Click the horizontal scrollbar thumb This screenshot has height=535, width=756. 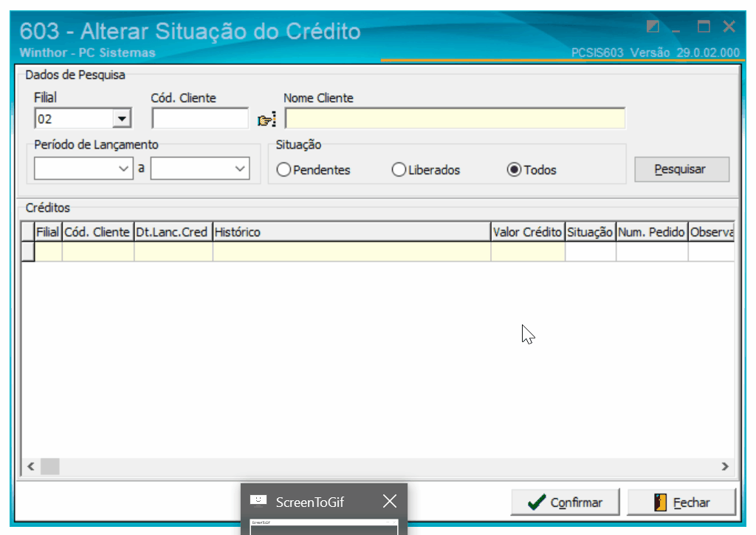49,466
